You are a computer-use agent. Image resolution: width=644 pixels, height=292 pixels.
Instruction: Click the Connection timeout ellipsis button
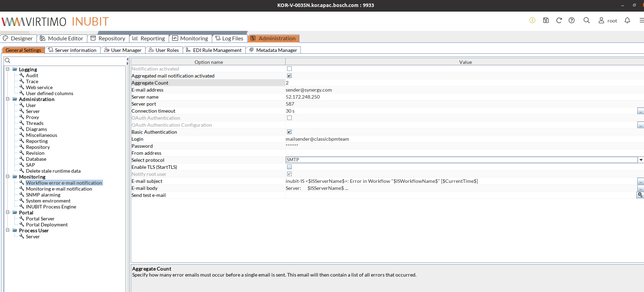640,111
